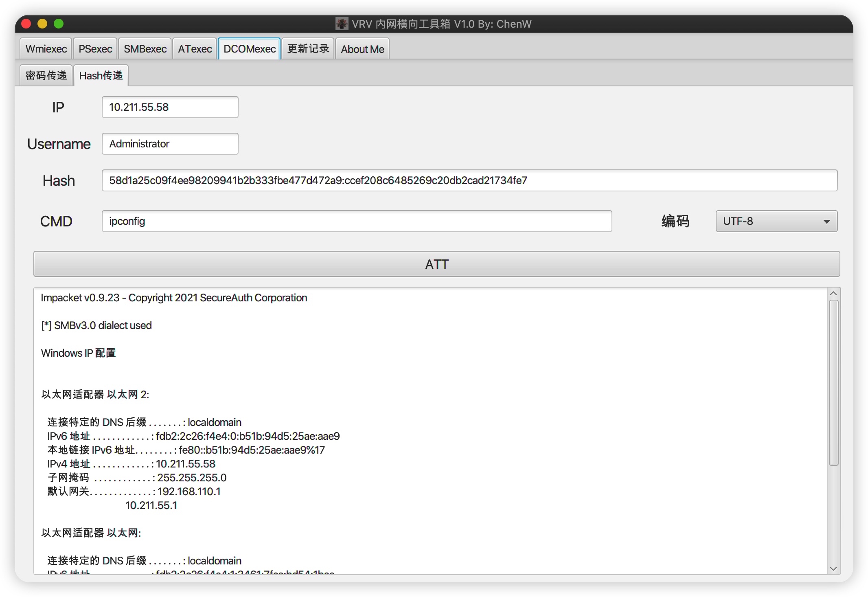Switch to the PSexec tab
The image size is (868, 597).
click(95, 49)
